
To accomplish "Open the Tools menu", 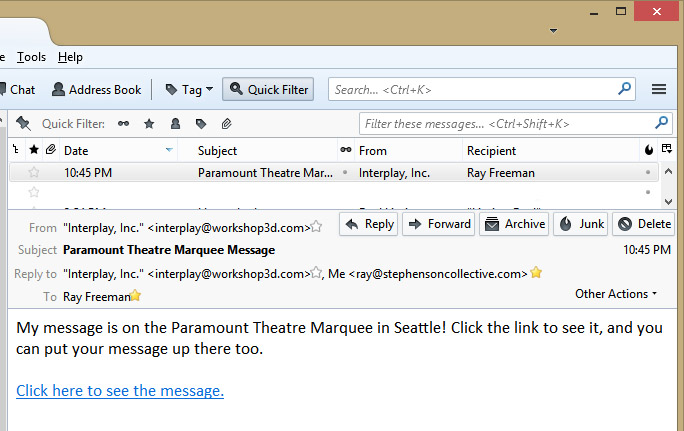I will [31, 57].
